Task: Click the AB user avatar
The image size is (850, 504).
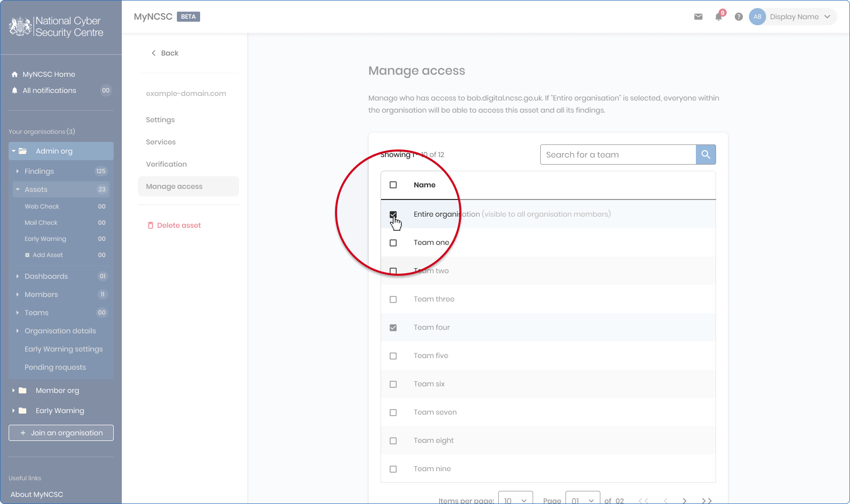Action: click(758, 17)
